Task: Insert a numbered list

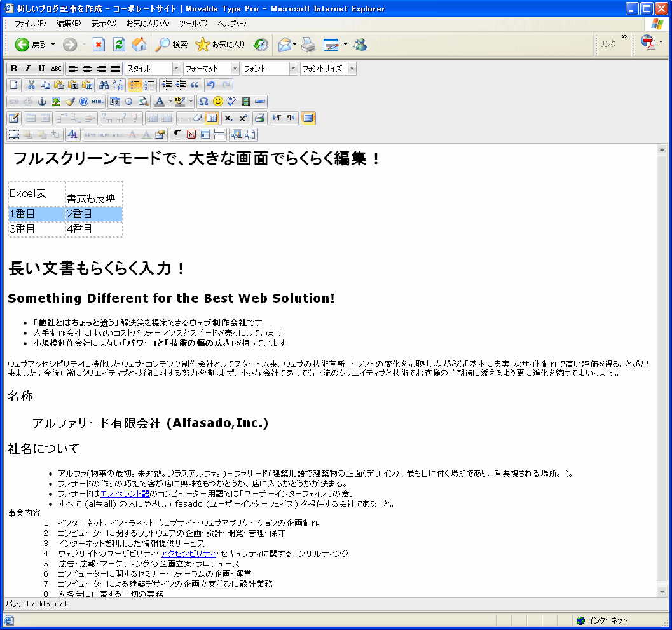Action: click(x=149, y=85)
